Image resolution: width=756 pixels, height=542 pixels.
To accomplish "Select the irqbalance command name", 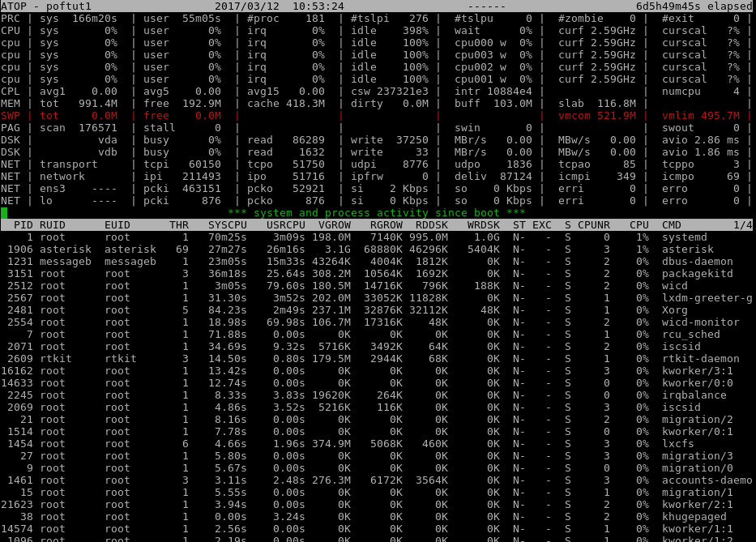I will 694,395.
